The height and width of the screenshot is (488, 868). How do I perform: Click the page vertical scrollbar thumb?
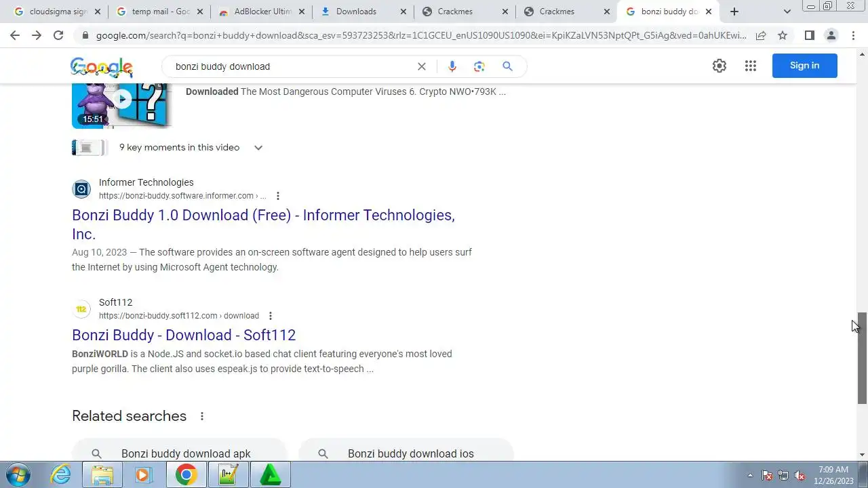pyautogui.click(x=863, y=358)
